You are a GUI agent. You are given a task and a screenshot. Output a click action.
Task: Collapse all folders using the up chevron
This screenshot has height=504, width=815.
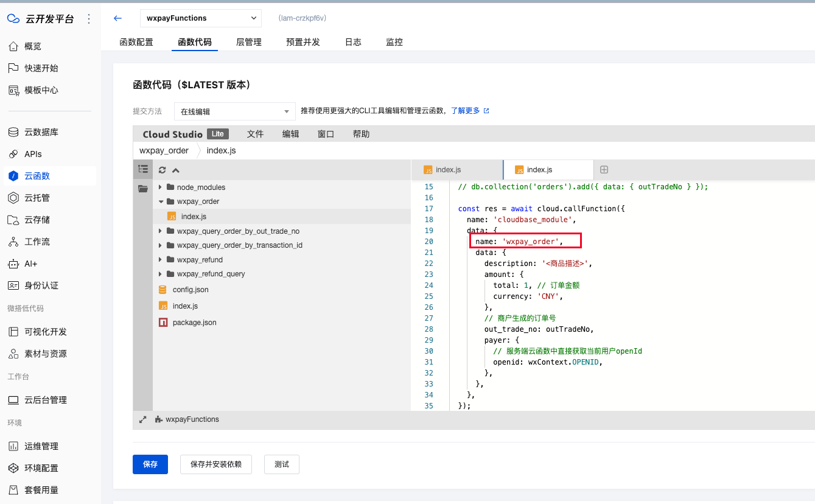click(x=176, y=170)
